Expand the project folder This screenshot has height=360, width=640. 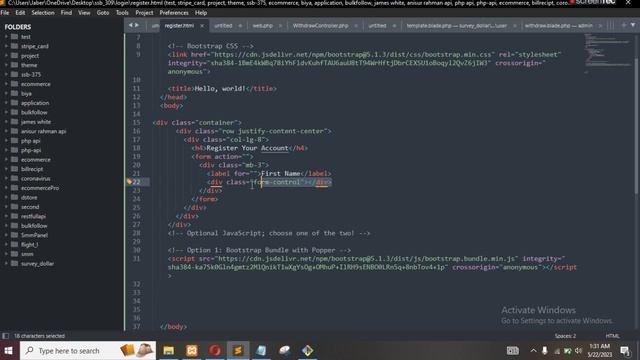(x=6, y=56)
